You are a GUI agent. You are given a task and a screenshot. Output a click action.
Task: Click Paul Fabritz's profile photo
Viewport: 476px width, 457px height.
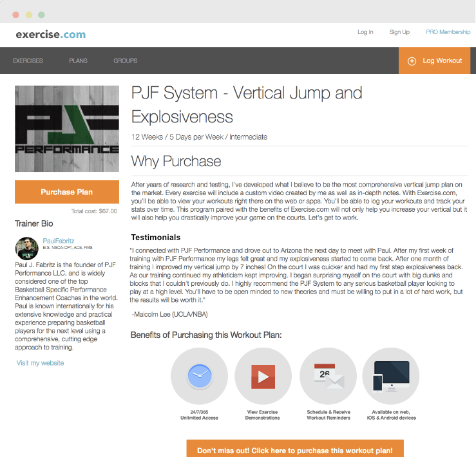point(27,248)
